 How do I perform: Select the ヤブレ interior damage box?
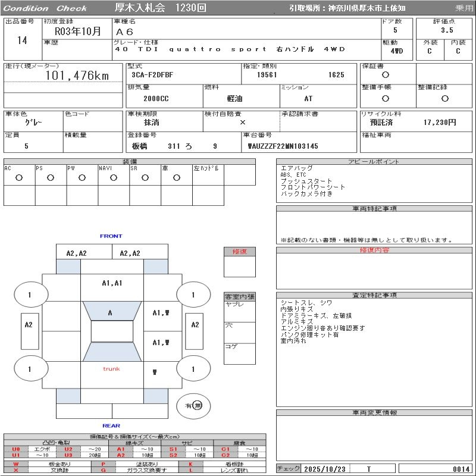(239, 311)
